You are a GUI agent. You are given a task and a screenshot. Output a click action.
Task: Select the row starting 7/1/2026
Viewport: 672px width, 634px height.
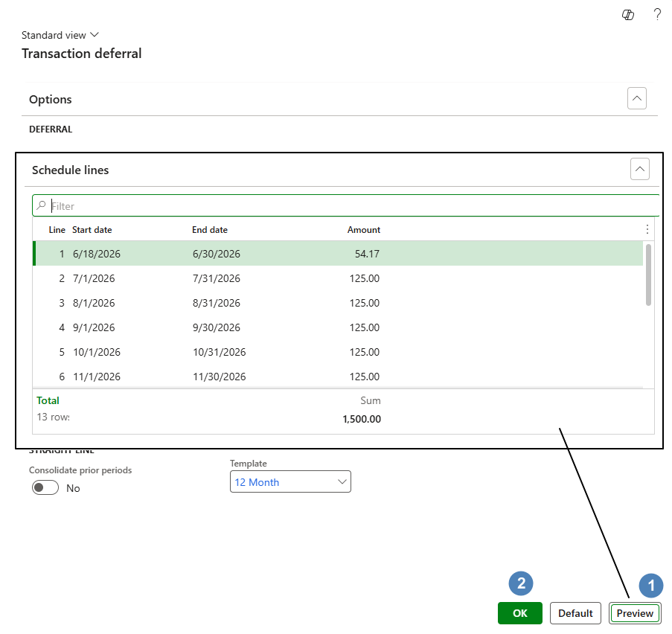point(338,278)
